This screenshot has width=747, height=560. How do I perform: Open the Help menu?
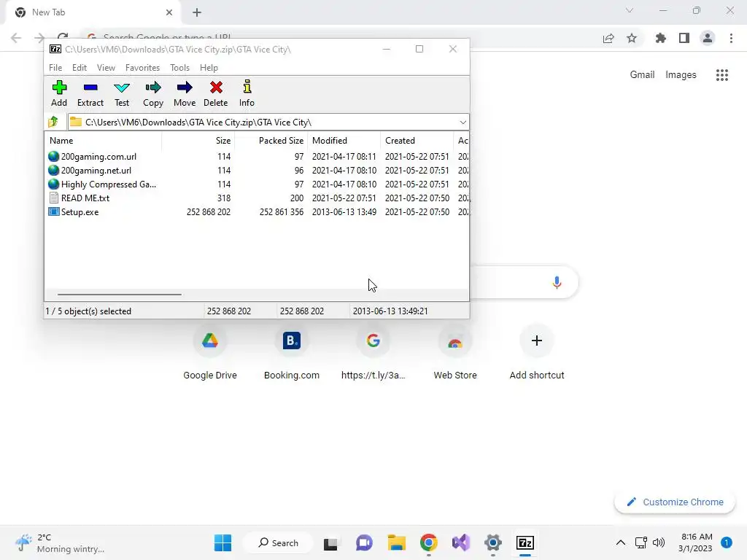[209, 68]
